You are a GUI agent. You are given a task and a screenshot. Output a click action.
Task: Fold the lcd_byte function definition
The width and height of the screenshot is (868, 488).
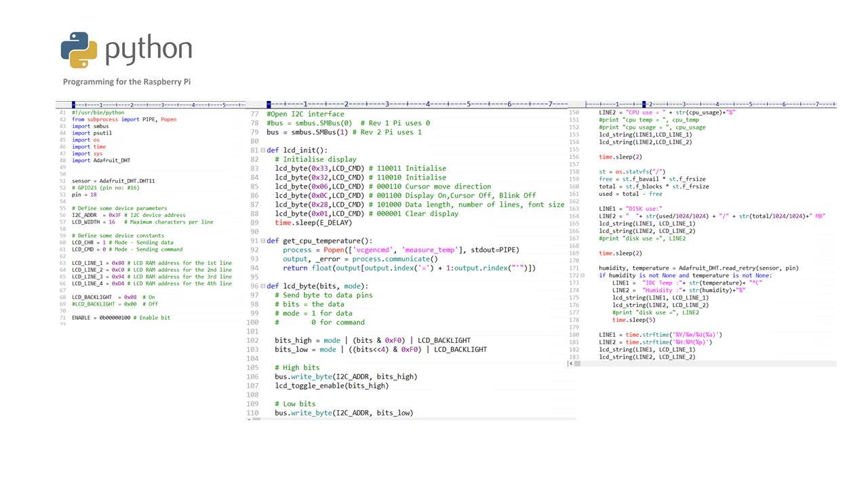263,286
